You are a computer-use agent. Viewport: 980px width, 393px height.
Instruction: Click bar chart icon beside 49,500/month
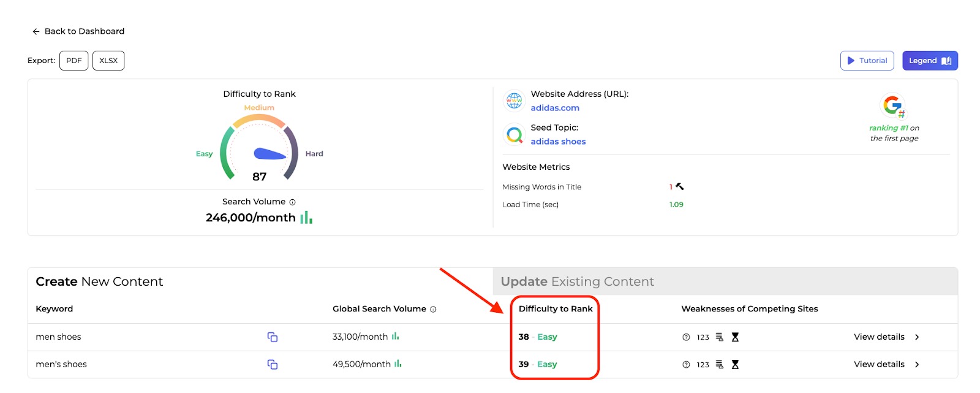coord(398,364)
